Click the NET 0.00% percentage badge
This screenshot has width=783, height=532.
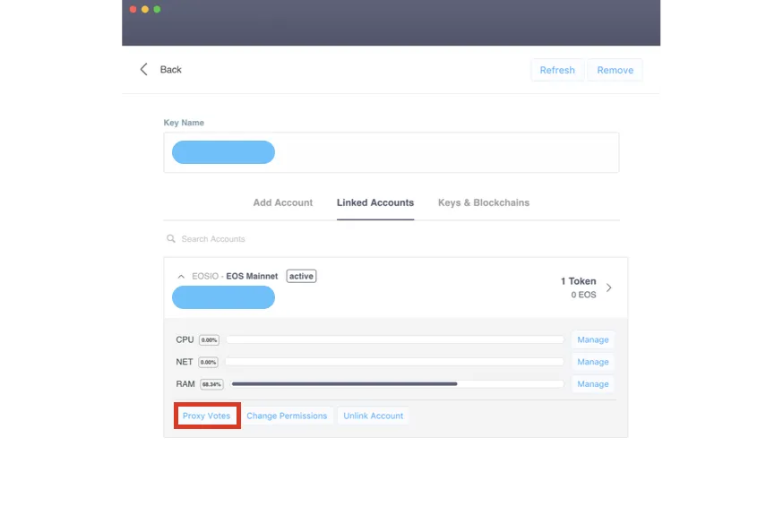tap(208, 362)
